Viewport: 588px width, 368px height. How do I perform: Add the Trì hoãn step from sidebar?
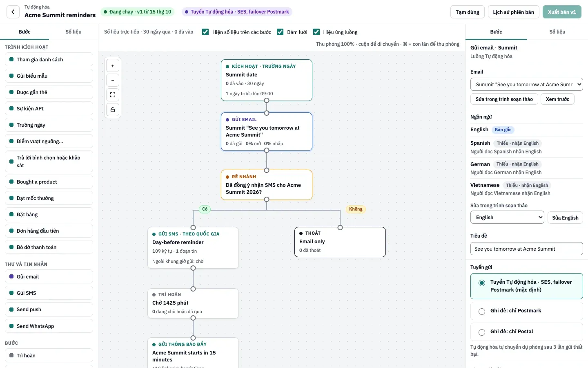click(49, 355)
